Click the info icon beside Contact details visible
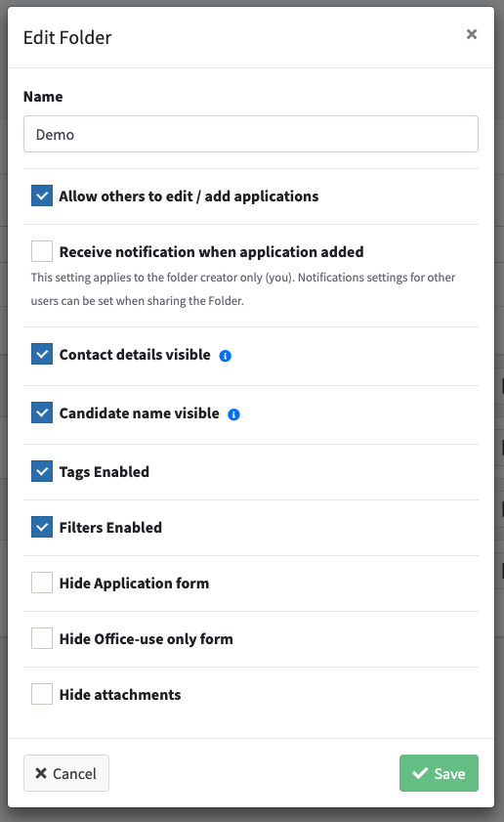The height and width of the screenshot is (822, 504). point(225,356)
